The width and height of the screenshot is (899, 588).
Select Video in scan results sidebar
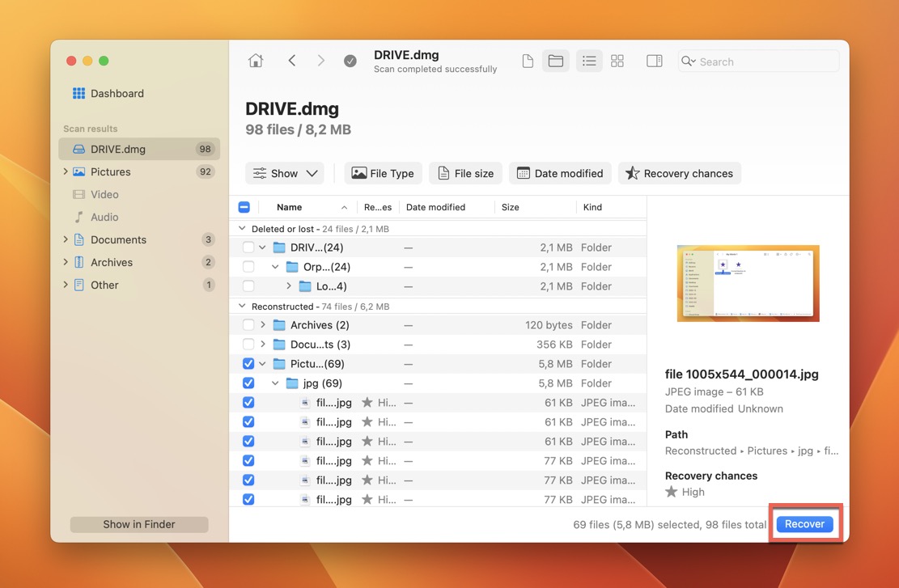click(104, 194)
